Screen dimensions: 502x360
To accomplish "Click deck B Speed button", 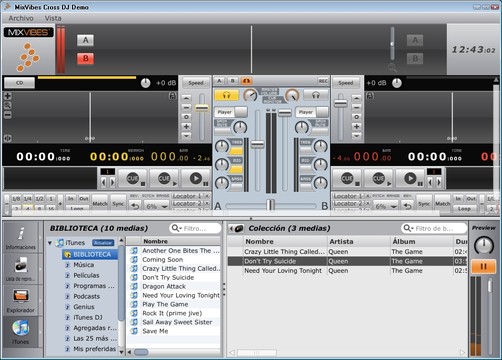I will (346, 83).
